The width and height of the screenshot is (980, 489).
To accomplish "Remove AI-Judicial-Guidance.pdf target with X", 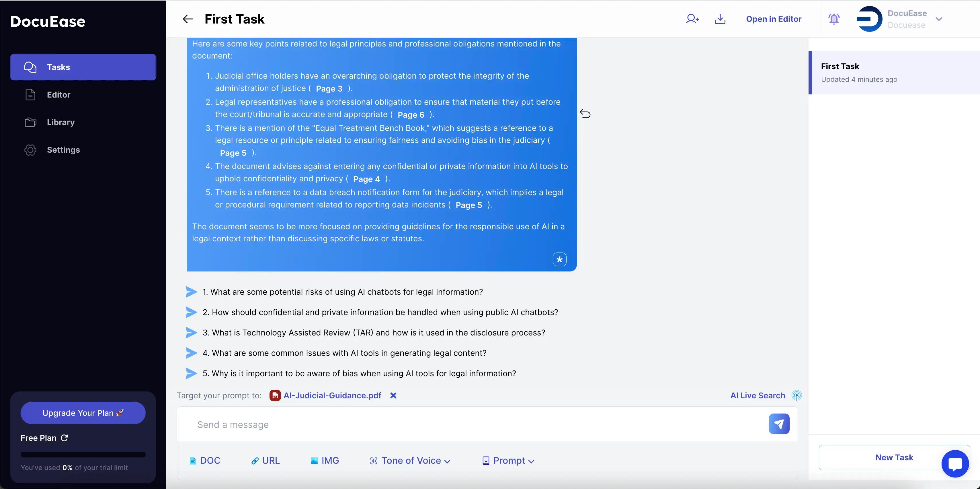I will click(393, 395).
